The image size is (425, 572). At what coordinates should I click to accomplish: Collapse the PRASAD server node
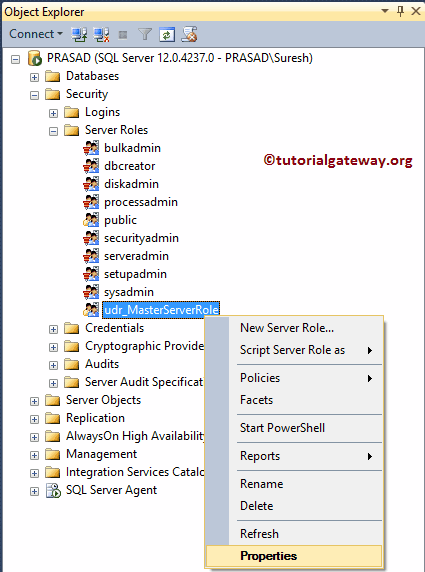[15, 59]
